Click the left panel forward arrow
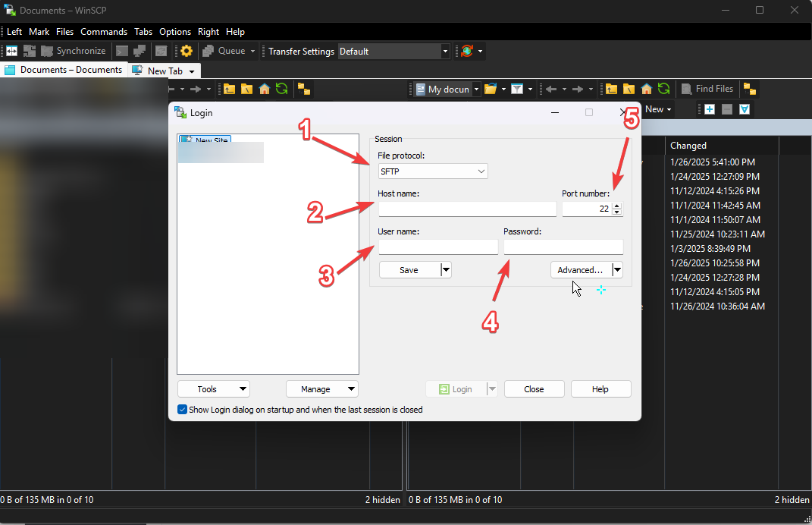The height and width of the screenshot is (525, 812). pos(196,89)
